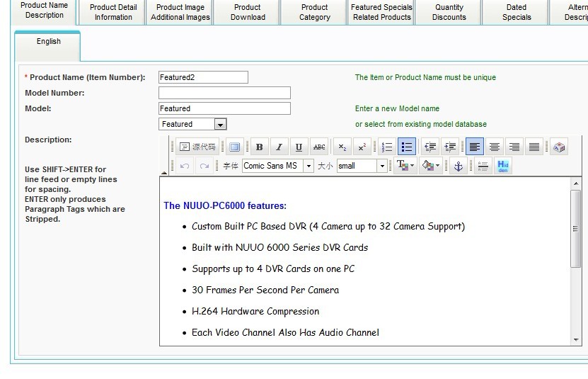Screen dimensions: 588x379
Task: Open the Comic Sans MS font dropdown
Action: coord(309,166)
